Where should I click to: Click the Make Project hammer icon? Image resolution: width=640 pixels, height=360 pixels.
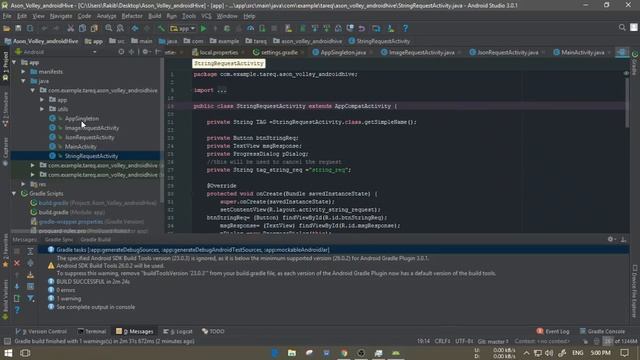click(161, 29)
